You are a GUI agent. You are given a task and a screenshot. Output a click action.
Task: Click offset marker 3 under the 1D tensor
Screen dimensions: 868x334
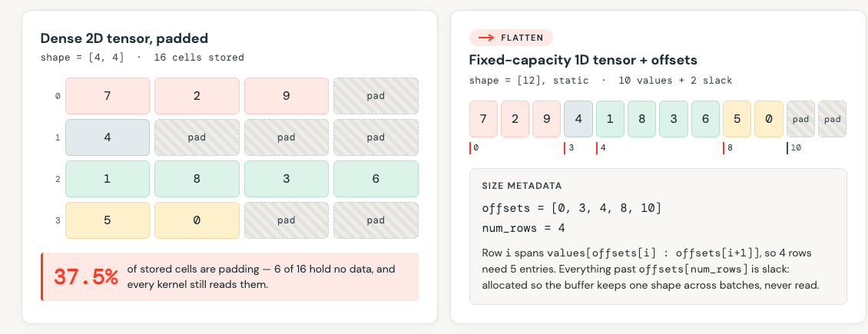(569, 148)
